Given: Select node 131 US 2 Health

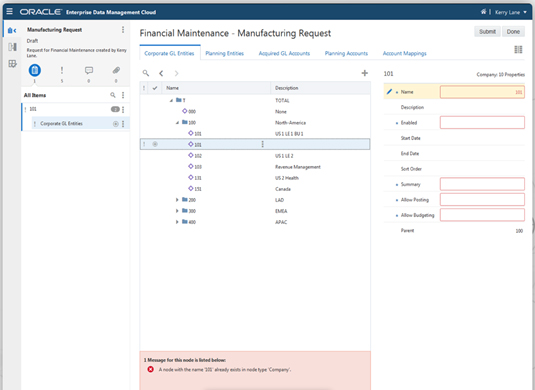Looking at the screenshot, I should point(255,178).
